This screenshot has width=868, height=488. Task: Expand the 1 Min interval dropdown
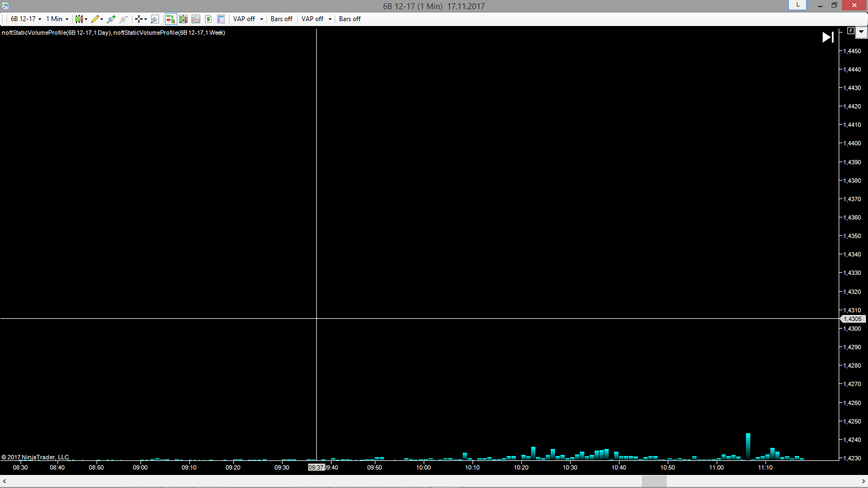point(57,19)
